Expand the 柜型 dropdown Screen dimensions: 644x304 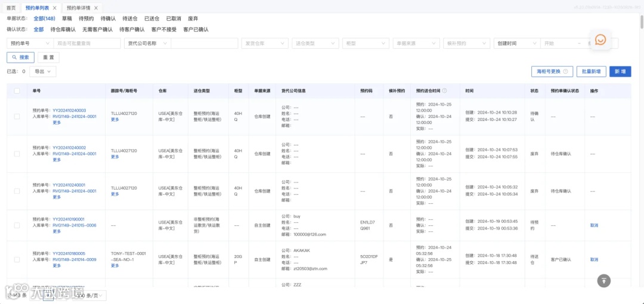[x=366, y=43]
